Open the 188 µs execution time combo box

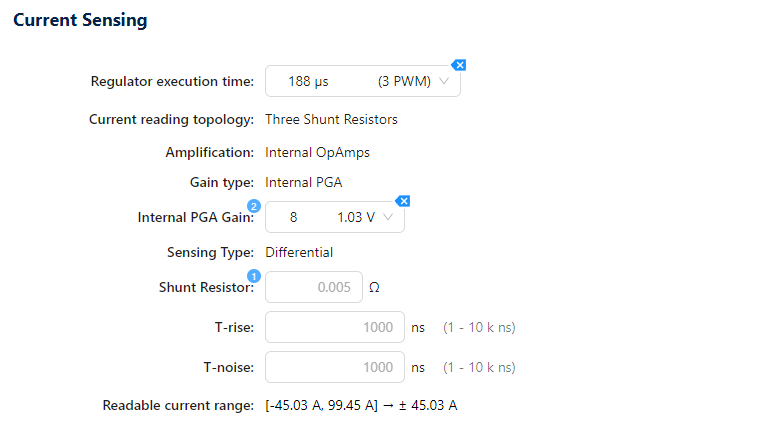tap(350, 82)
